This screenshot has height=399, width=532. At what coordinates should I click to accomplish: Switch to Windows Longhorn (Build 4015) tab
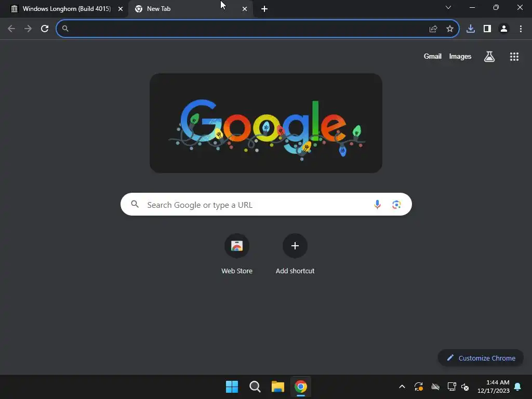click(x=64, y=9)
